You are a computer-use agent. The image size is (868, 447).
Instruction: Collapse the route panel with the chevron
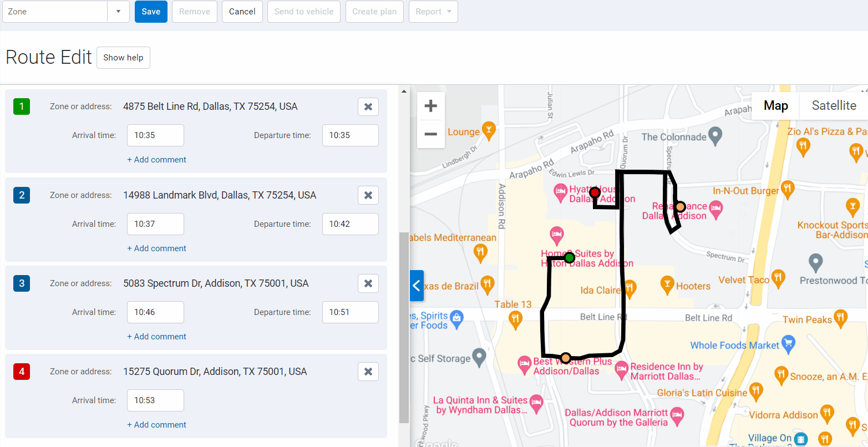[x=417, y=286]
